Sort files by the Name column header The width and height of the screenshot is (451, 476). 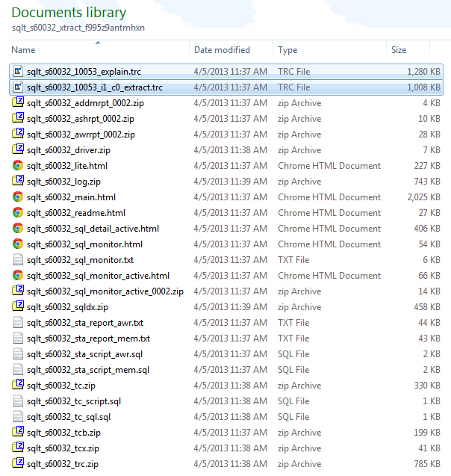click(x=24, y=50)
